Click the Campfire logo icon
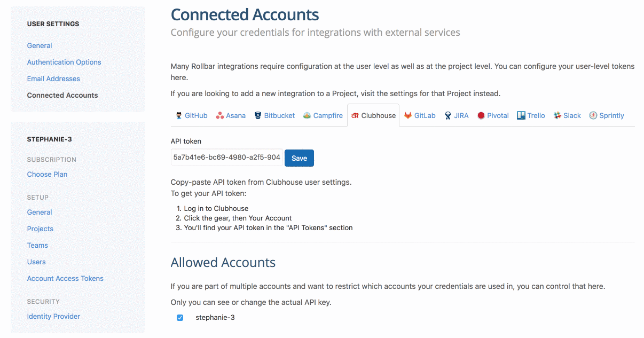644x338 pixels. click(307, 116)
